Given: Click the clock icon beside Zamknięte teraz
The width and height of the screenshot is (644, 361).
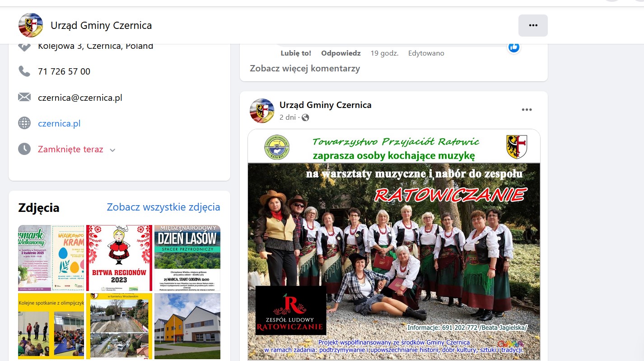Looking at the screenshot, I should [x=24, y=149].
